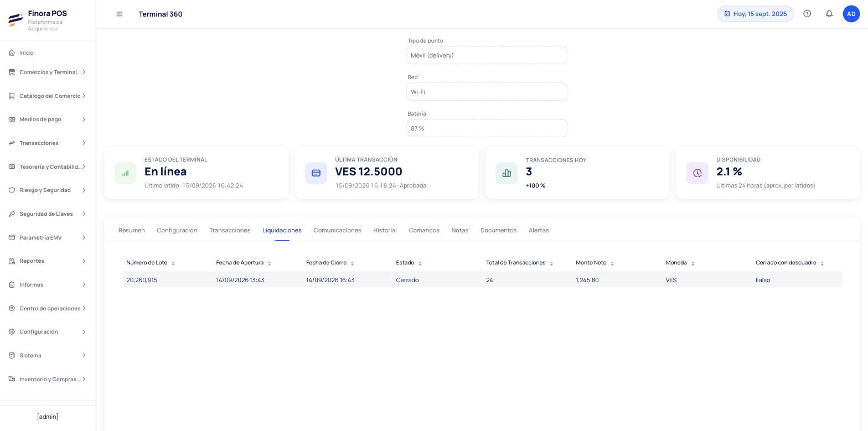Expand the Tesorería y Contabilidad section
The image size is (868, 431).
48,167
